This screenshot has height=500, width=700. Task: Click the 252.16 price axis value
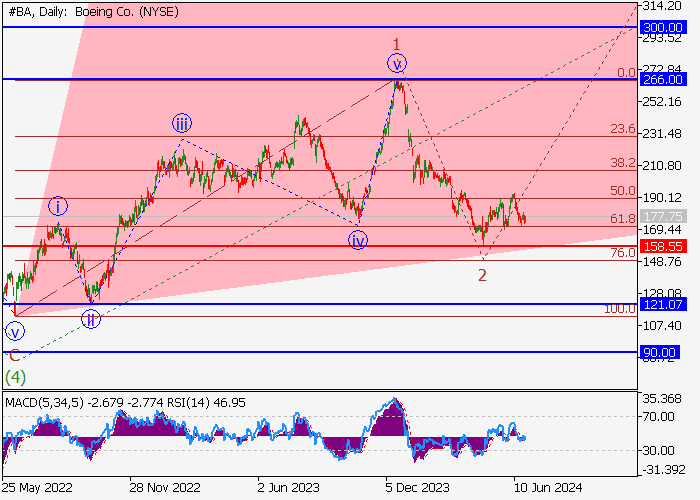[x=662, y=102]
